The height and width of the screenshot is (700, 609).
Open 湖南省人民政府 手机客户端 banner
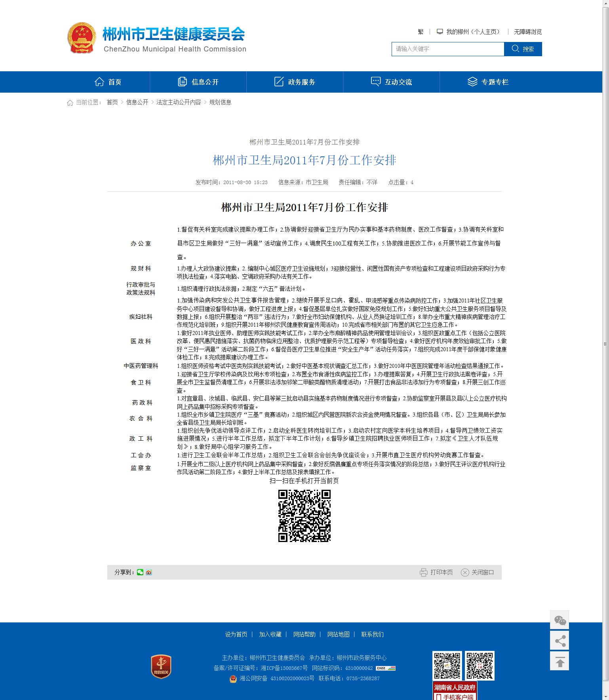click(x=455, y=691)
